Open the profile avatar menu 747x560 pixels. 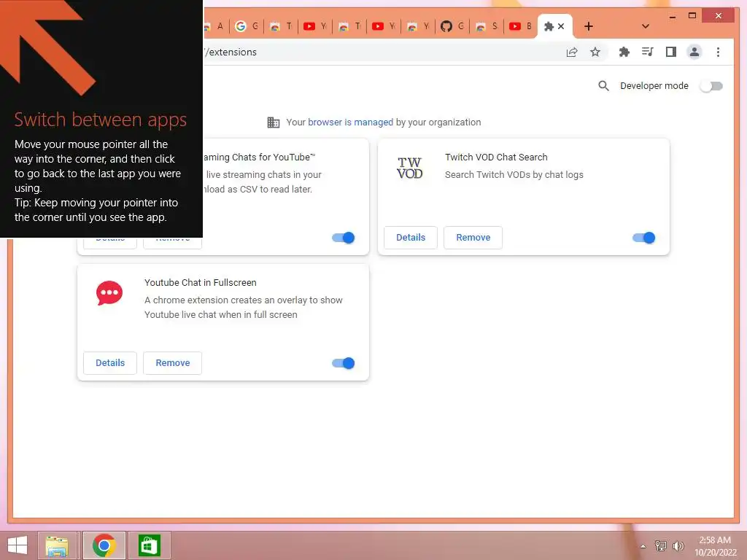click(x=694, y=52)
